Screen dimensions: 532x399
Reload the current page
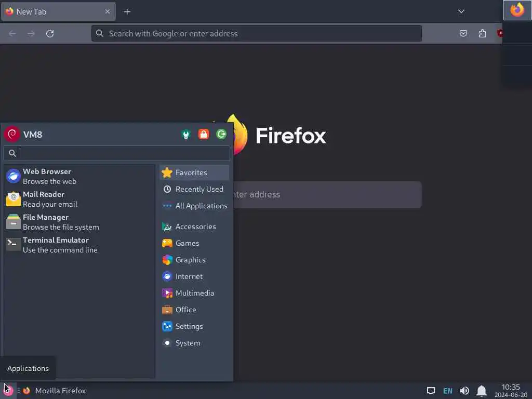pos(50,33)
